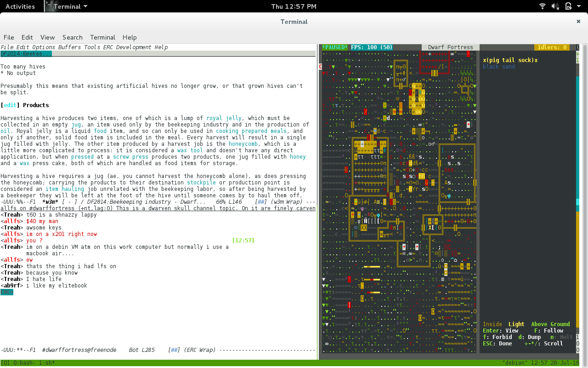Click the Idlers: 0 counter
588x368 pixels.
point(552,47)
